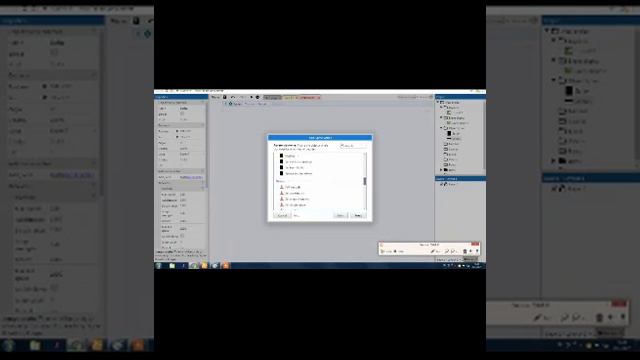Click the Cancel button in the dialog
The width and height of the screenshot is (640, 360).
click(282, 216)
